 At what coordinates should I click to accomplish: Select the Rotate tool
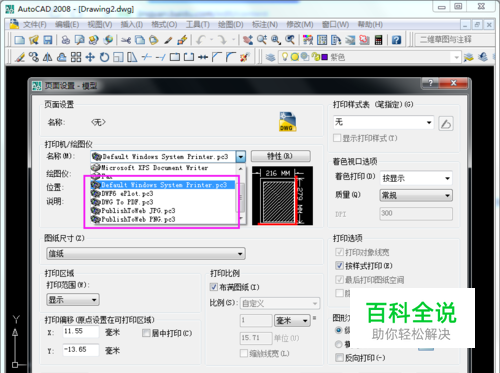[104, 57]
